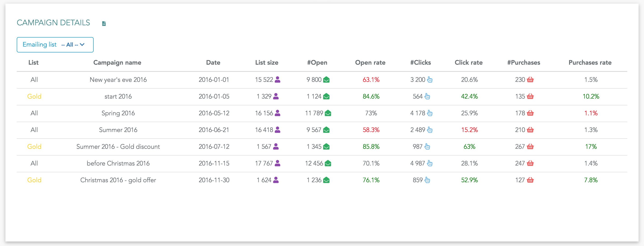The width and height of the screenshot is (644, 246).
Task: Click the basket icon beside 127 purchases
Action: tap(530, 180)
